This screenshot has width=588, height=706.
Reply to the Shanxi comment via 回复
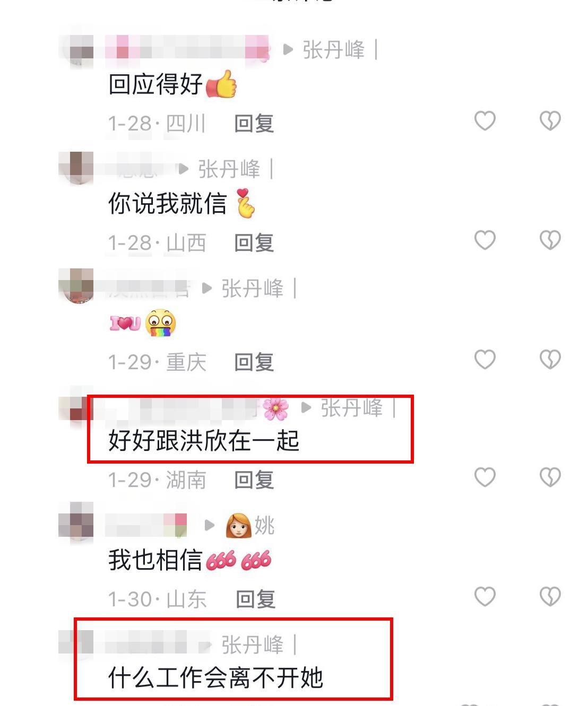click(x=254, y=242)
